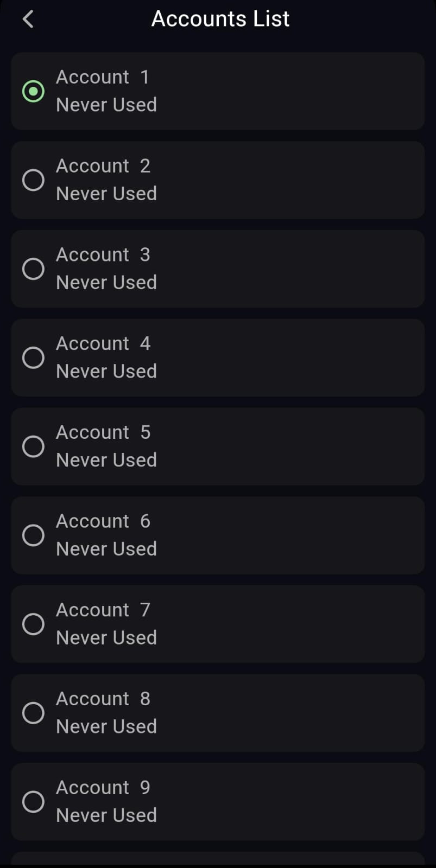This screenshot has height=868, width=436.
Task: Choose the Account 3 radio button
Action: (33, 269)
